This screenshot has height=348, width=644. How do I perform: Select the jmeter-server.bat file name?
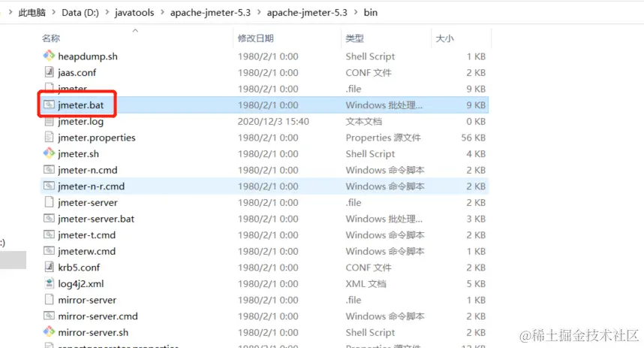click(96, 219)
